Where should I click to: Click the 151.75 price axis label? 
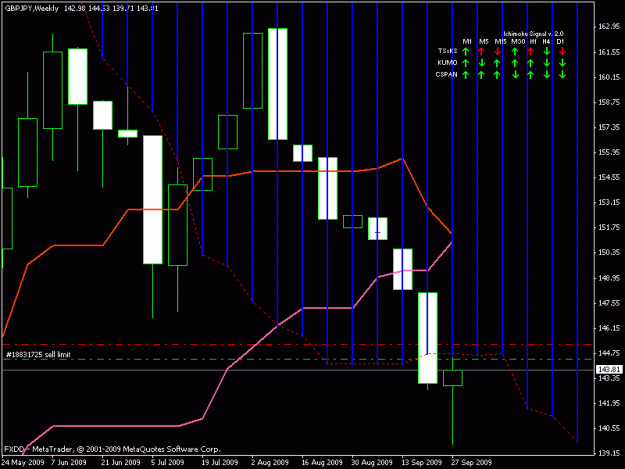(x=609, y=227)
